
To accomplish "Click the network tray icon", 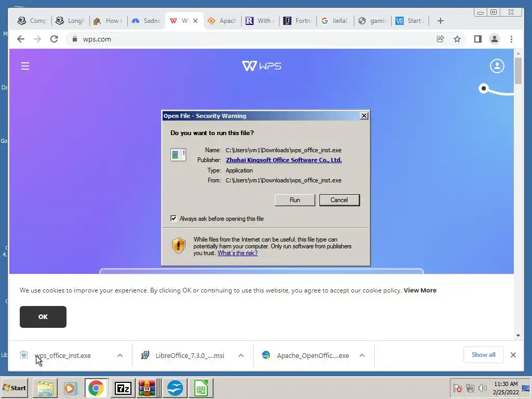I will pyautogui.click(x=470, y=388).
